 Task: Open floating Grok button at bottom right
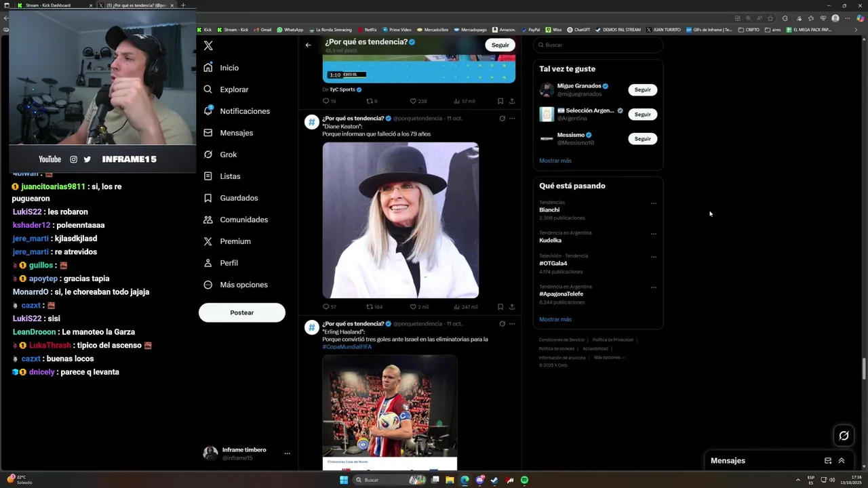click(x=844, y=436)
